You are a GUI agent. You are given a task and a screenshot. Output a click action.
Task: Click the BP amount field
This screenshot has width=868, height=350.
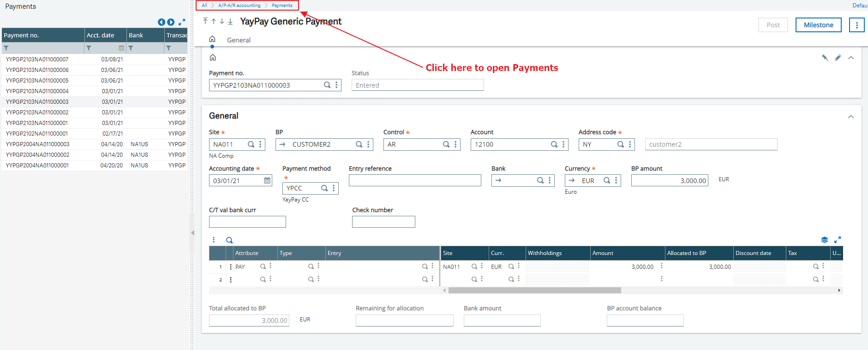click(x=670, y=180)
